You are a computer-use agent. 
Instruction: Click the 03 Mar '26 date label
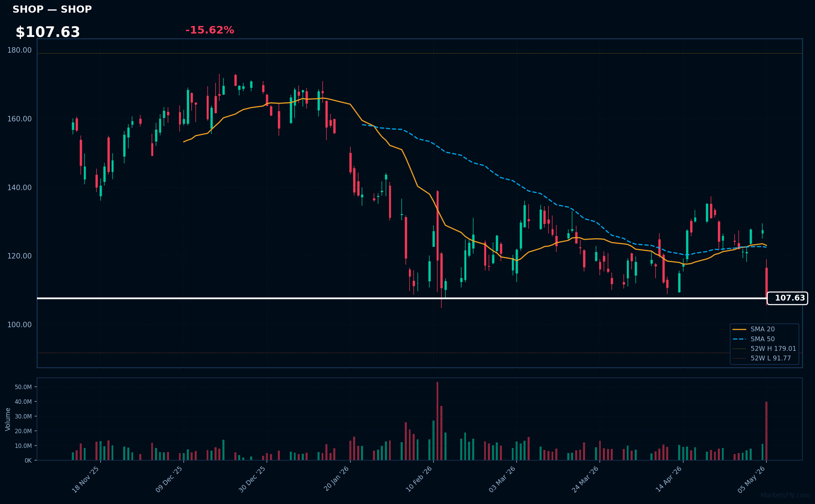pos(502,479)
